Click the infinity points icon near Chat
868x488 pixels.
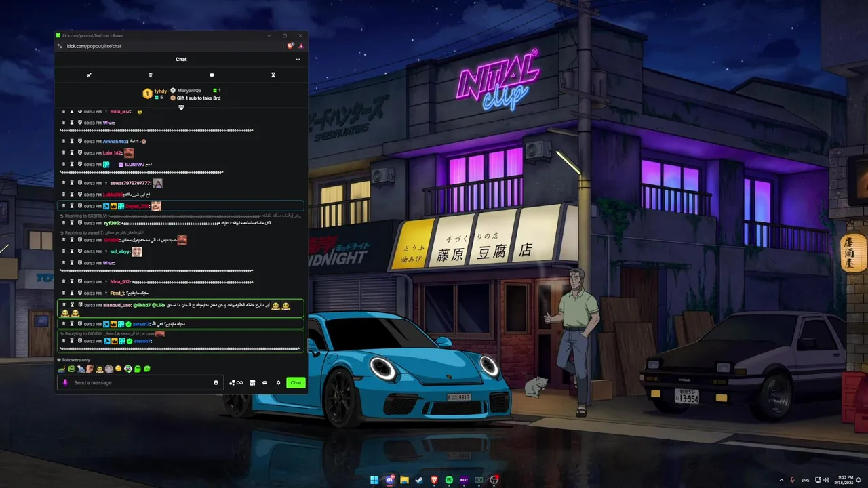click(x=236, y=383)
